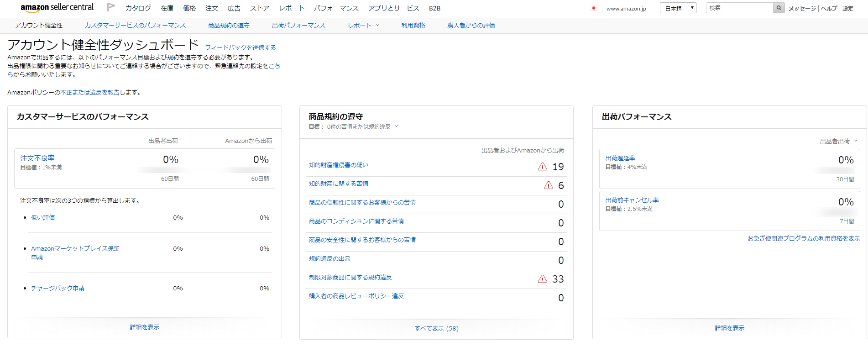Click warning icon for 制限対象商品に関する規約違反
This screenshot has width=868, height=352.
tap(542, 279)
